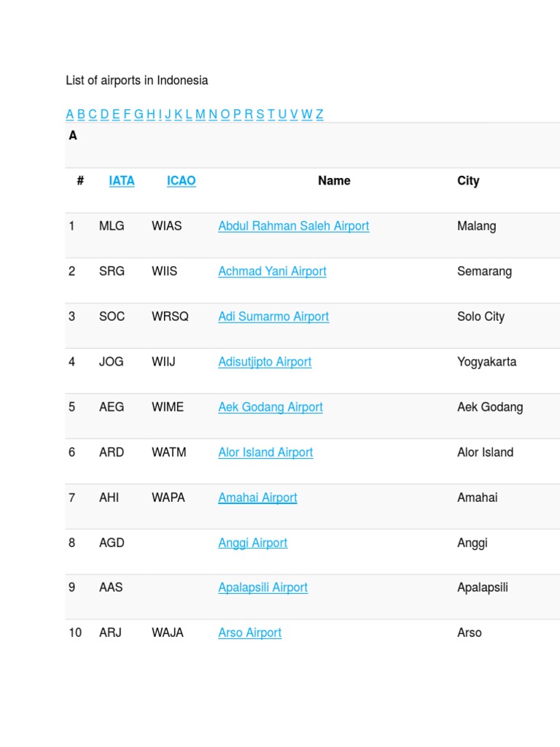Follow the Apalapsili Airport link

point(262,587)
